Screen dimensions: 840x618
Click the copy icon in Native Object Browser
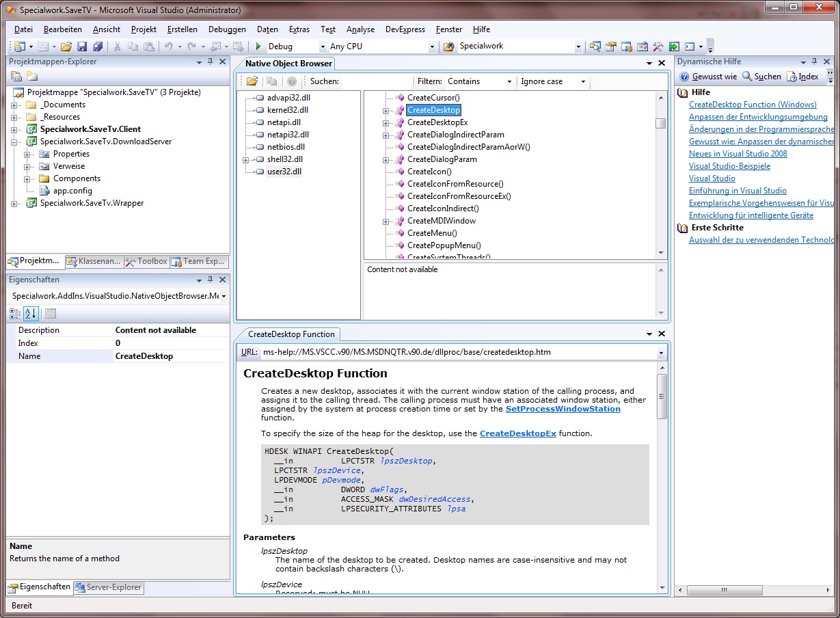pyautogui.click(x=272, y=81)
